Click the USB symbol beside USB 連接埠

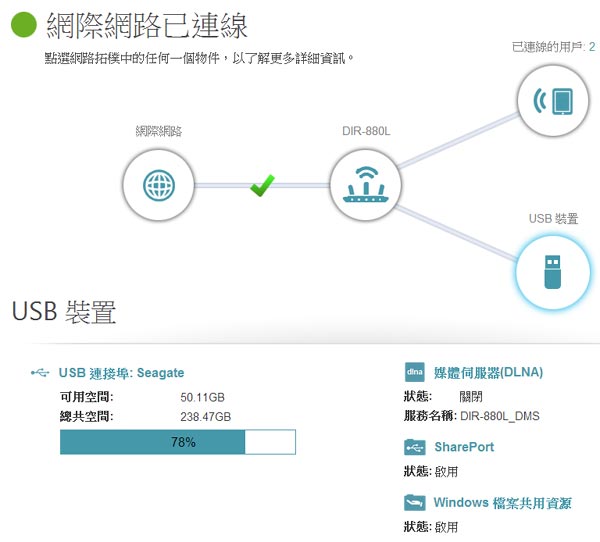[40, 373]
